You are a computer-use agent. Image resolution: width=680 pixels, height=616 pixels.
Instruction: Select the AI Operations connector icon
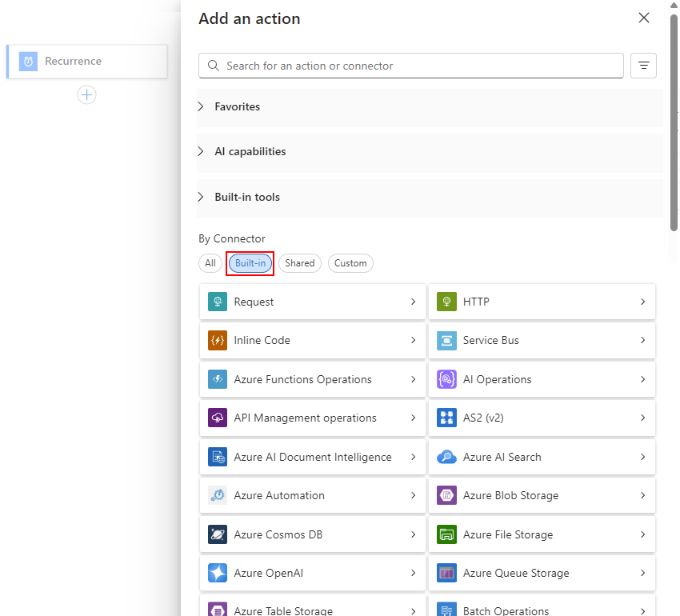click(446, 379)
